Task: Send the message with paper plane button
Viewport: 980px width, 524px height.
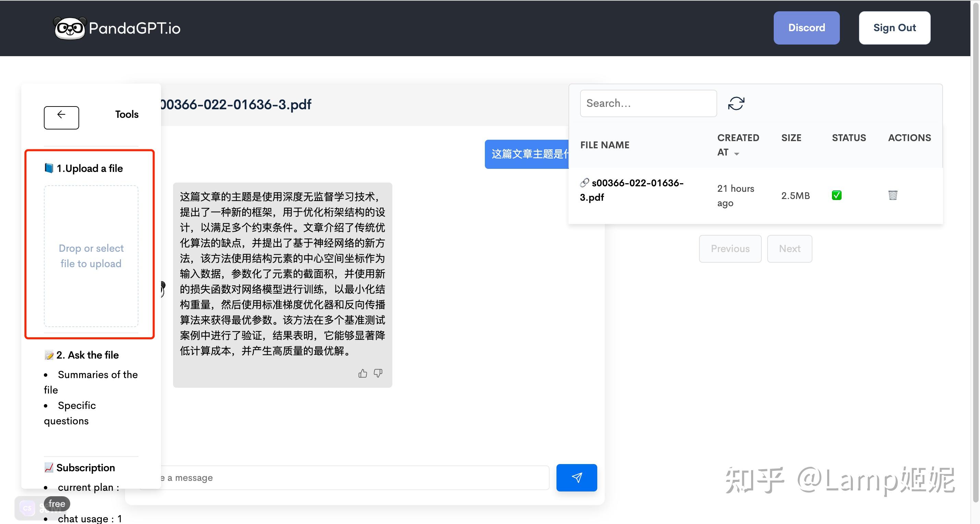Action: 576,478
